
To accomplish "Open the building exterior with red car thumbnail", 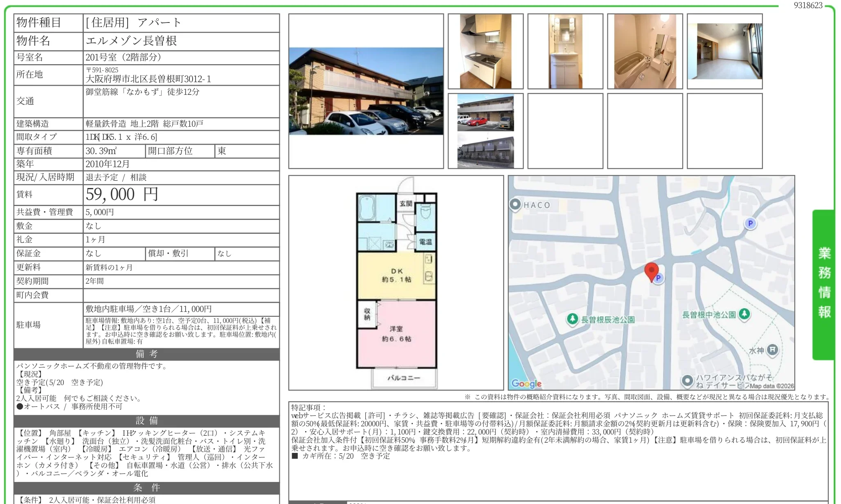I will coord(486,113).
